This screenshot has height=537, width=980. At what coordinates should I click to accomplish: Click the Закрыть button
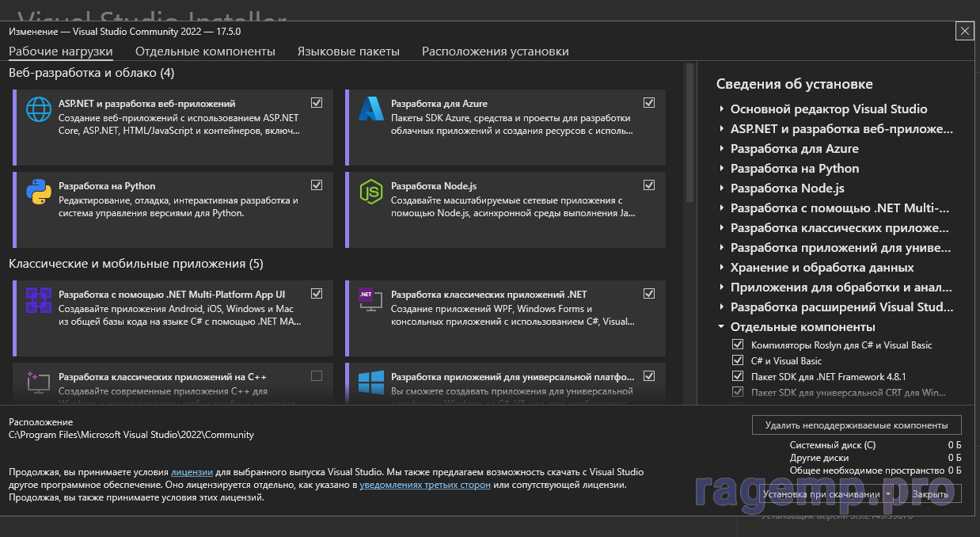[x=930, y=493]
